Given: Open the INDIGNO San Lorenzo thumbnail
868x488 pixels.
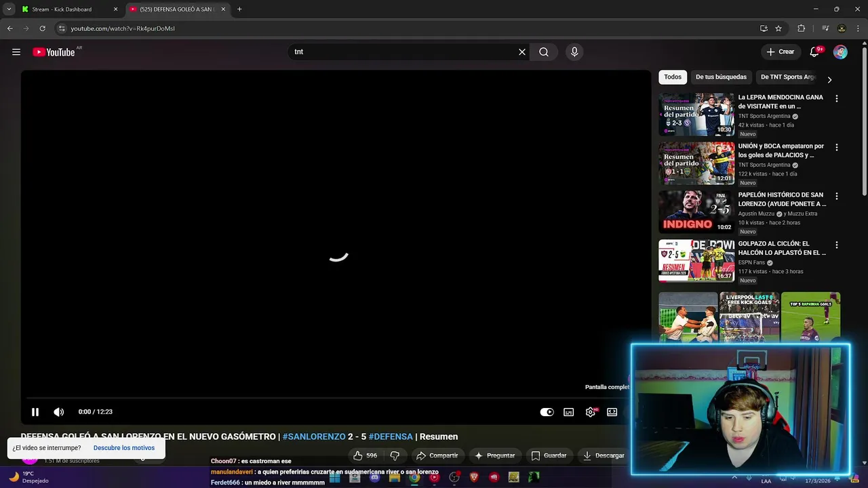Looking at the screenshot, I should click(696, 212).
